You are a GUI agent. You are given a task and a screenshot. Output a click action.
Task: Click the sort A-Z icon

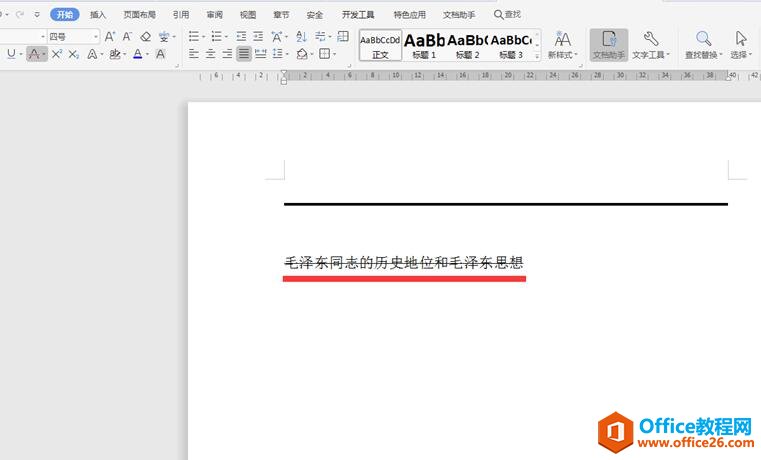tap(301, 36)
